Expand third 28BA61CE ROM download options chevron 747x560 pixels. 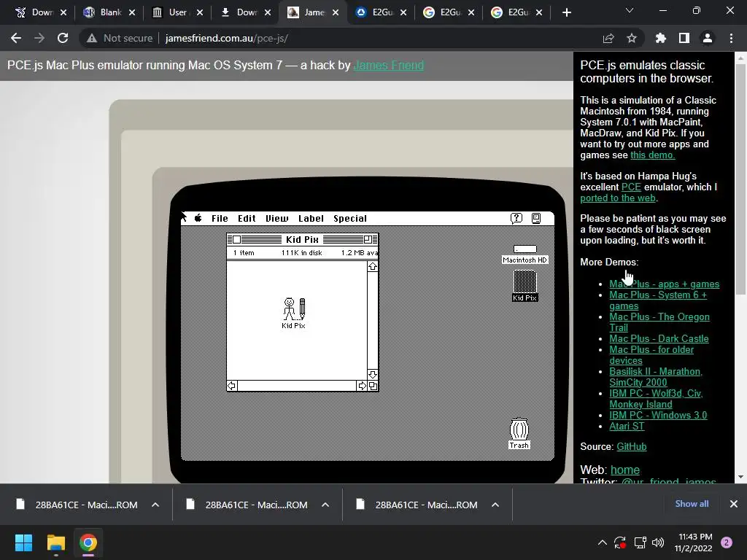(x=495, y=505)
